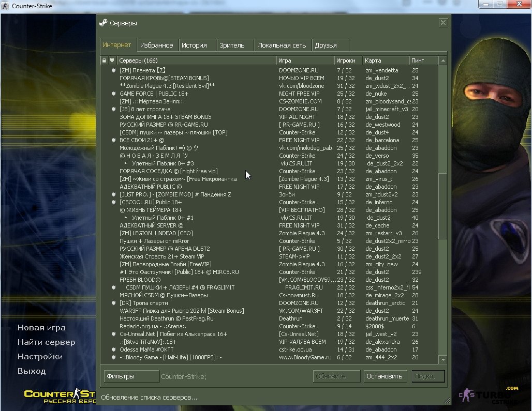Click shield icon on GAME FORCE row
Image resolution: width=532 pixels, height=411 pixels.
coord(113,94)
